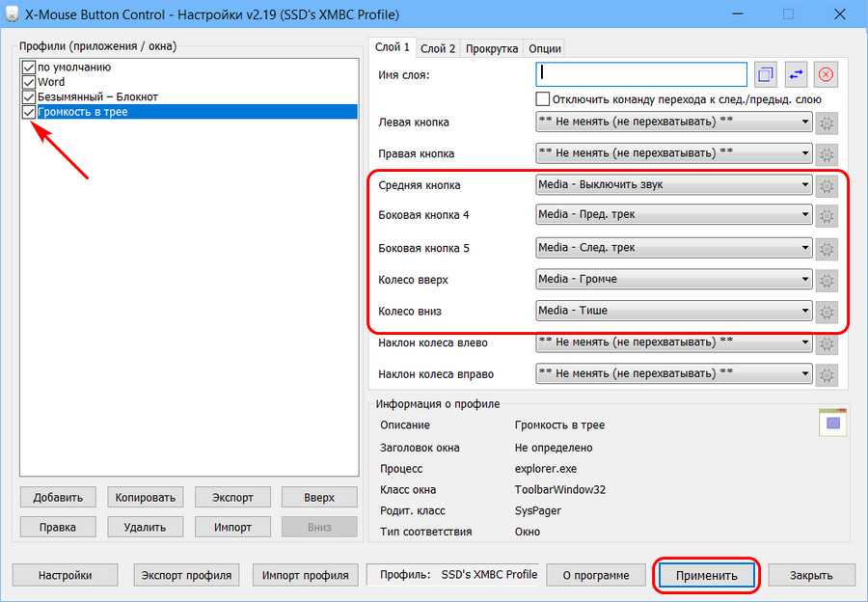The height and width of the screenshot is (602, 868).
Task: Uncheck the Word profile checkbox
Action: pos(28,82)
